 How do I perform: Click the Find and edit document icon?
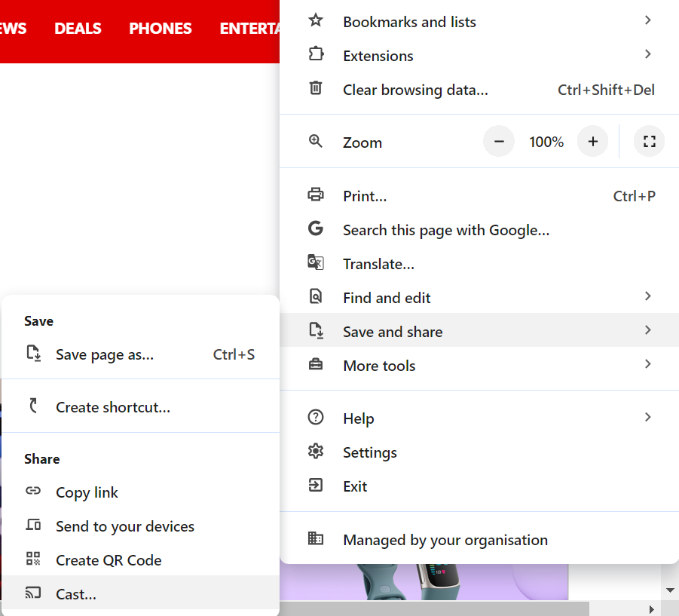(x=316, y=296)
